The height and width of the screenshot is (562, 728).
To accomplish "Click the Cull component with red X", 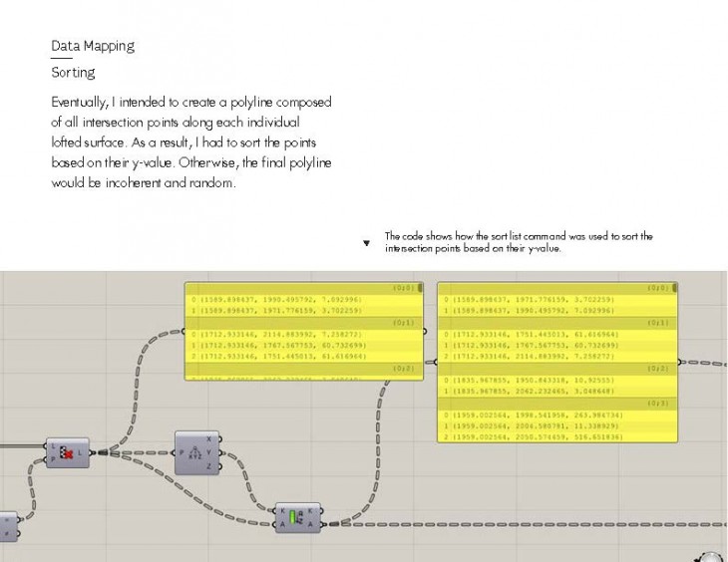I will pyautogui.click(x=67, y=453).
